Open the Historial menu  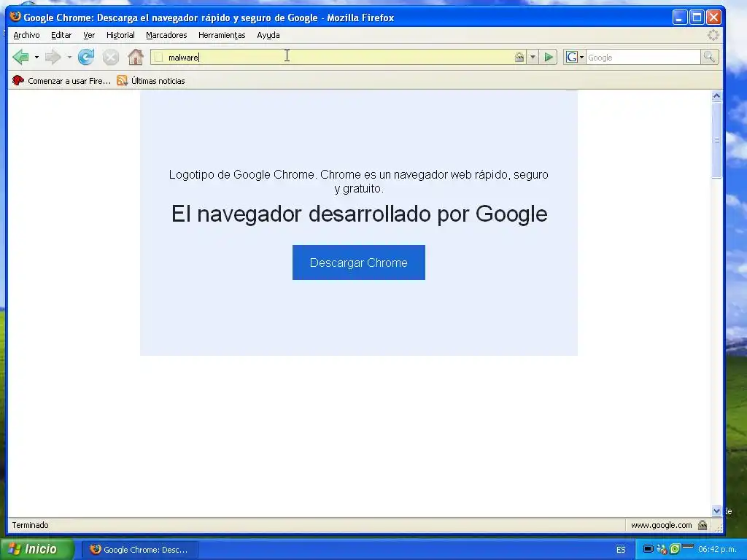[120, 35]
